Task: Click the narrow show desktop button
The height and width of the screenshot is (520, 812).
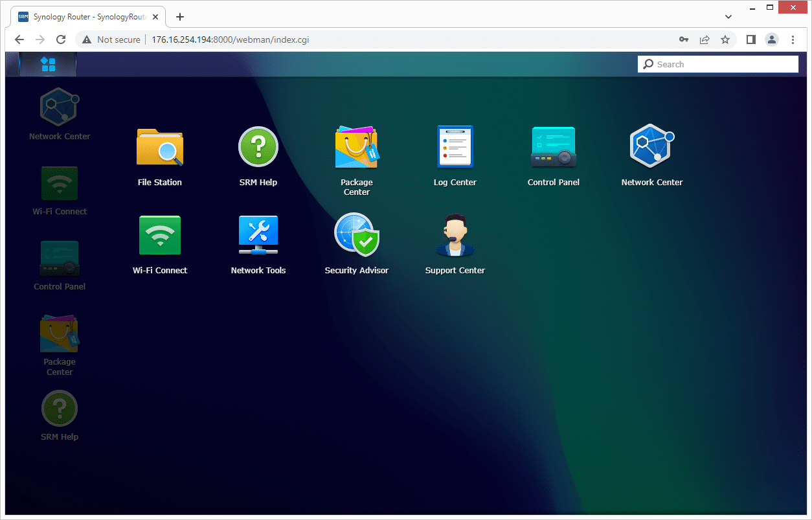Action: tap(12, 64)
